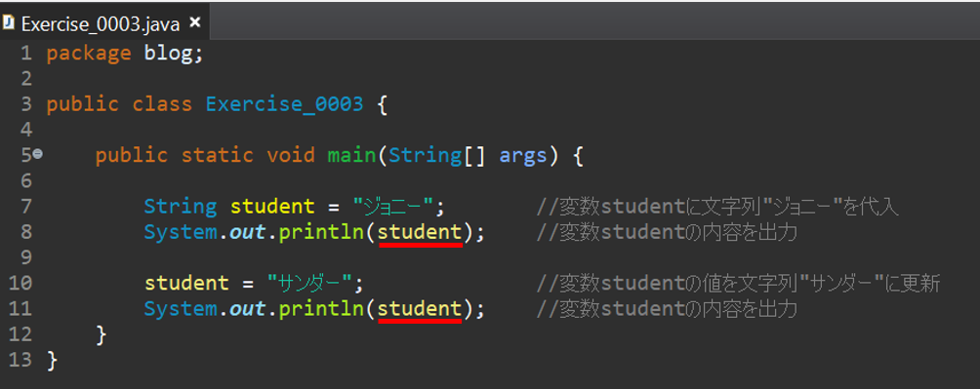The width and height of the screenshot is (980, 389).
Task: Click the comment '内容を出力' on line 11
Action: click(x=747, y=309)
